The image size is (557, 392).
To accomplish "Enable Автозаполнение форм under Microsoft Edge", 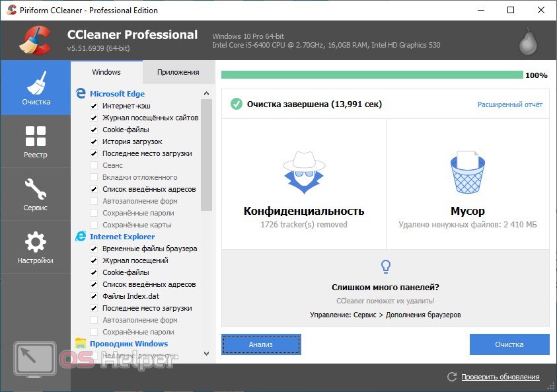I will click(x=94, y=201).
